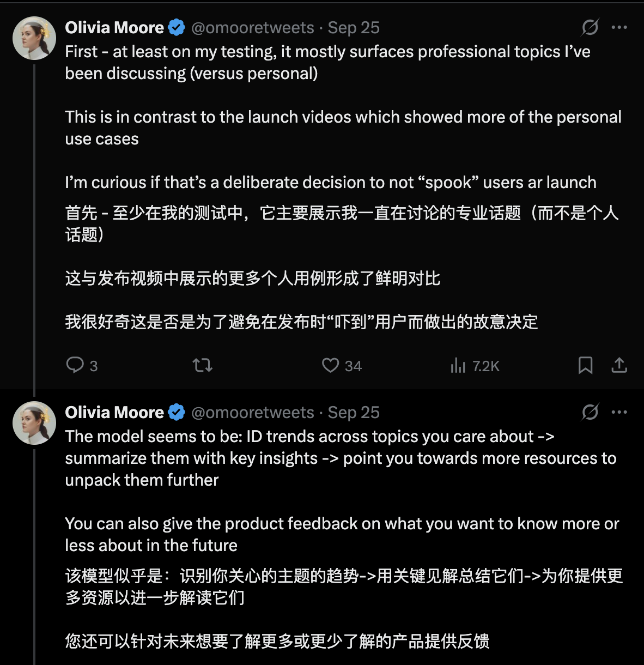Click the verified badge on first tweet
The width and height of the screenshot is (644, 665).
tap(177, 28)
